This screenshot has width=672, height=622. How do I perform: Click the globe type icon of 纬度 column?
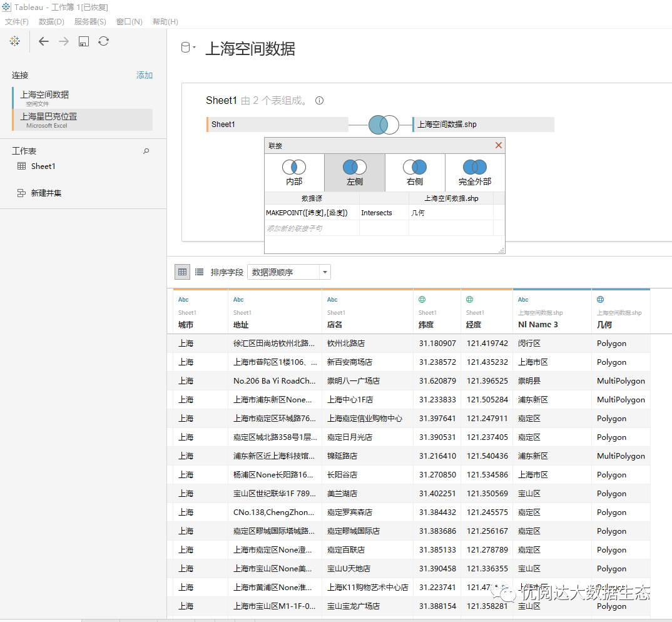[422, 299]
